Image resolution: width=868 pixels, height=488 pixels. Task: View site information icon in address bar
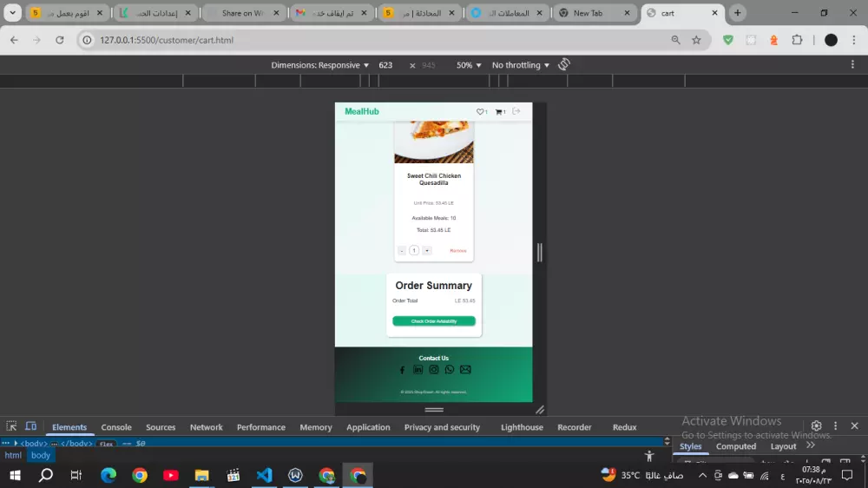pyautogui.click(x=87, y=40)
